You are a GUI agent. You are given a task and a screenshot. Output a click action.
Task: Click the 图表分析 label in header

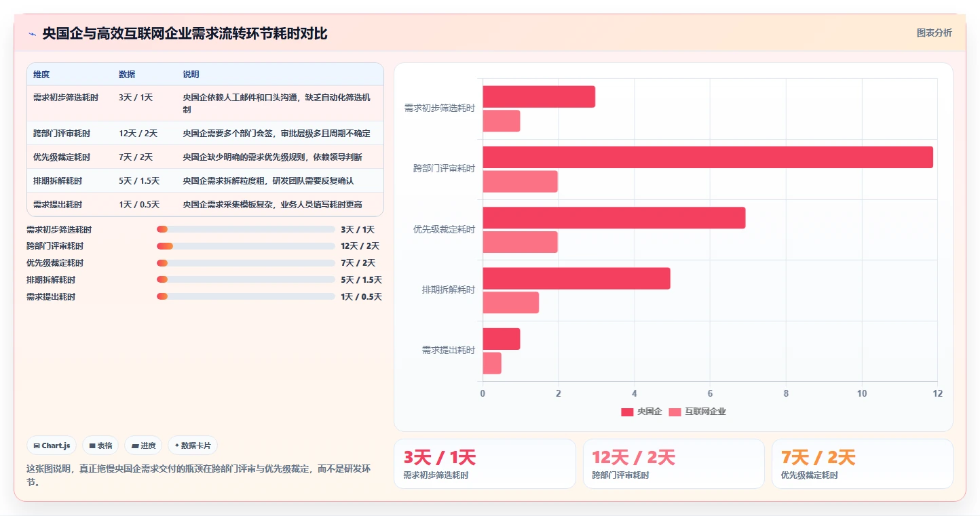[934, 33]
